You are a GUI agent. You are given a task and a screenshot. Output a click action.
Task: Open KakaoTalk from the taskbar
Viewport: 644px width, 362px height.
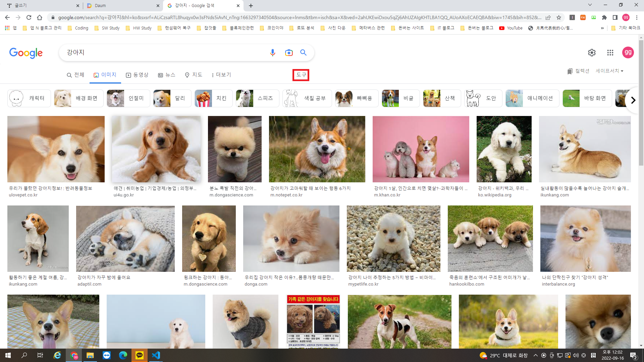pos(139,355)
